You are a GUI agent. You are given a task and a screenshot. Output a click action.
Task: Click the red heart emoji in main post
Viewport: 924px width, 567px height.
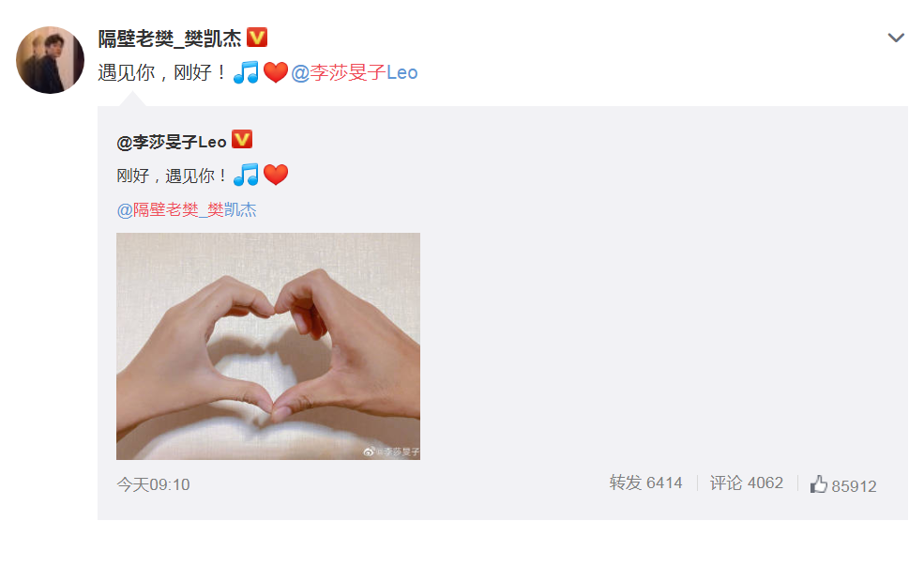[275, 73]
